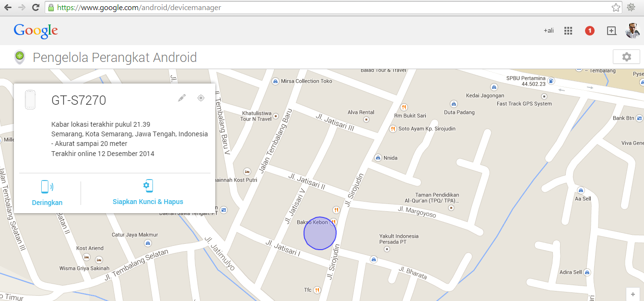This screenshot has width=644, height=301.
Task: Click the Share plus-box icon
Action: (x=611, y=31)
